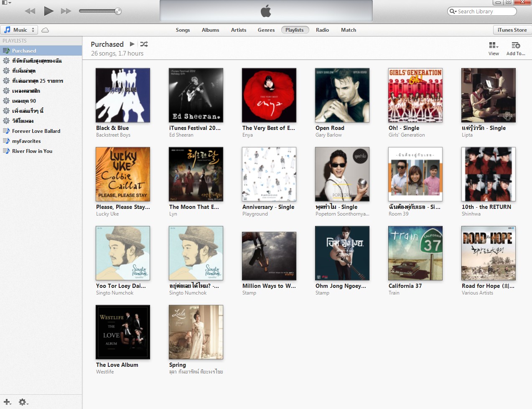Select the 'เพลงยุค 90' smart playlist
Screen dimensions: 532x409
41,101
